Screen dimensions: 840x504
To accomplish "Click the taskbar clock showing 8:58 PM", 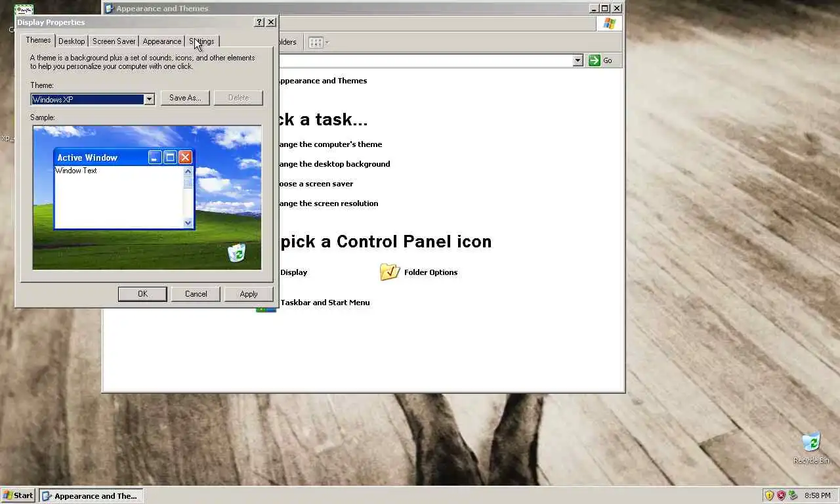I will [817, 495].
